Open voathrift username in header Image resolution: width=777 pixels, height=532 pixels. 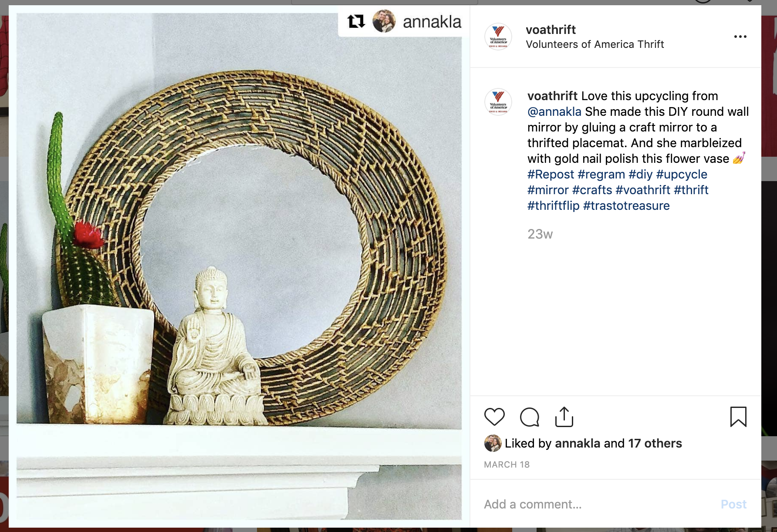pyautogui.click(x=551, y=30)
